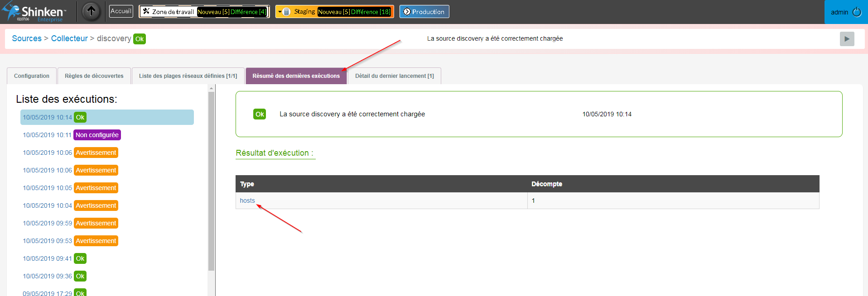Screen dimensions: 868x296
Task: Click the Production arrow icon
Action: [407, 12]
